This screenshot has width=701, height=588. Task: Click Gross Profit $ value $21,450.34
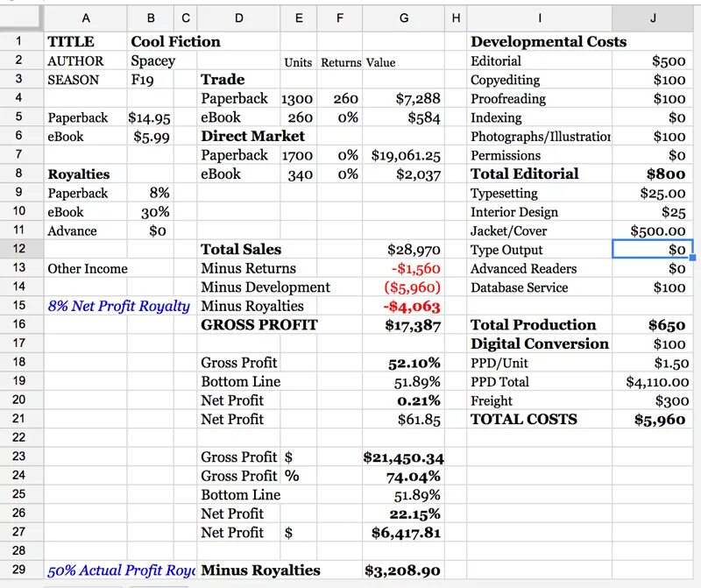tap(403, 457)
